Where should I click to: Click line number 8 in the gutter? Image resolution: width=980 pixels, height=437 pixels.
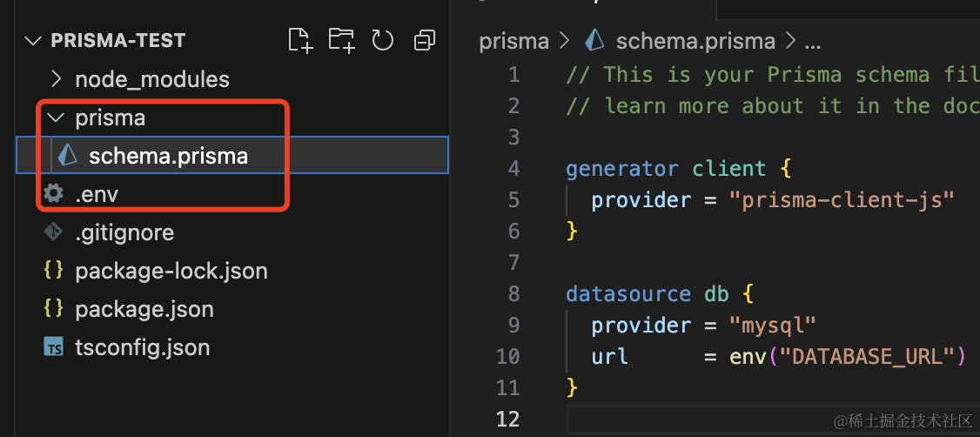(x=513, y=293)
